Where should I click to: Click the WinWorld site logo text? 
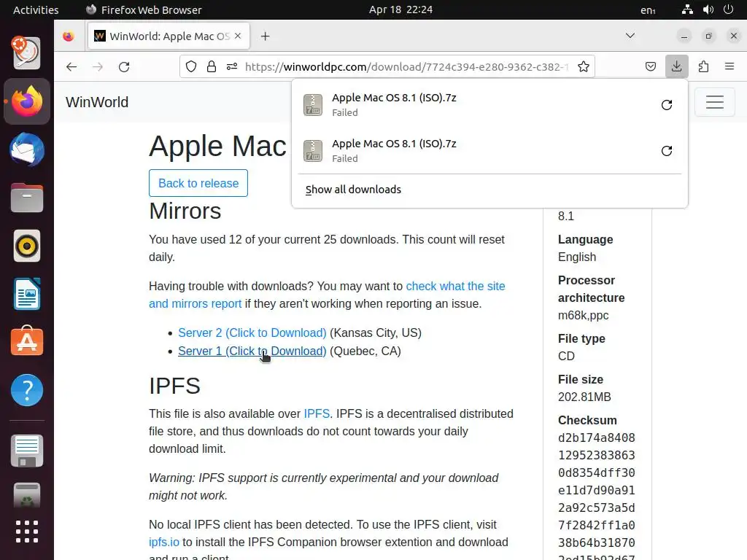97,102
